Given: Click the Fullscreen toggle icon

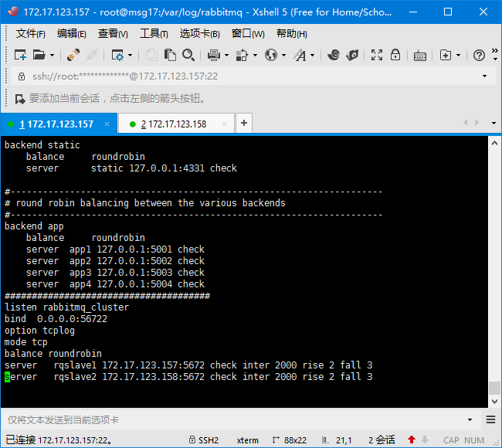Looking at the screenshot, I should pyautogui.click(x=377, y=55).
